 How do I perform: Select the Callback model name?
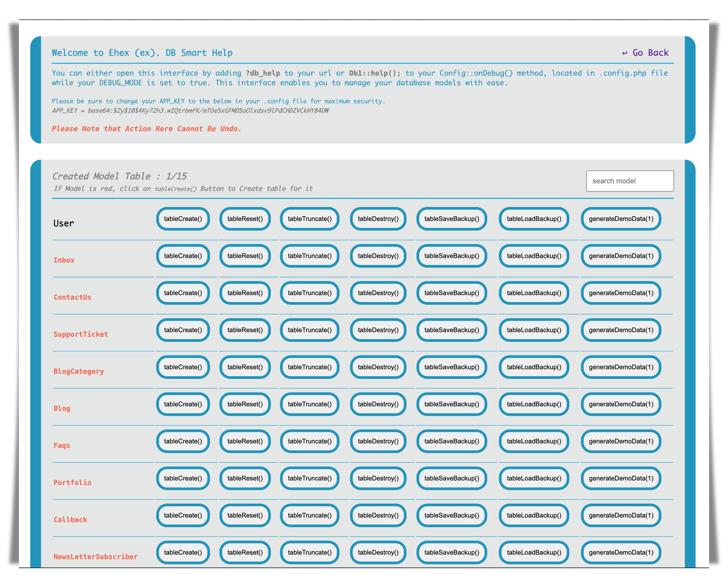click(70, 520)
